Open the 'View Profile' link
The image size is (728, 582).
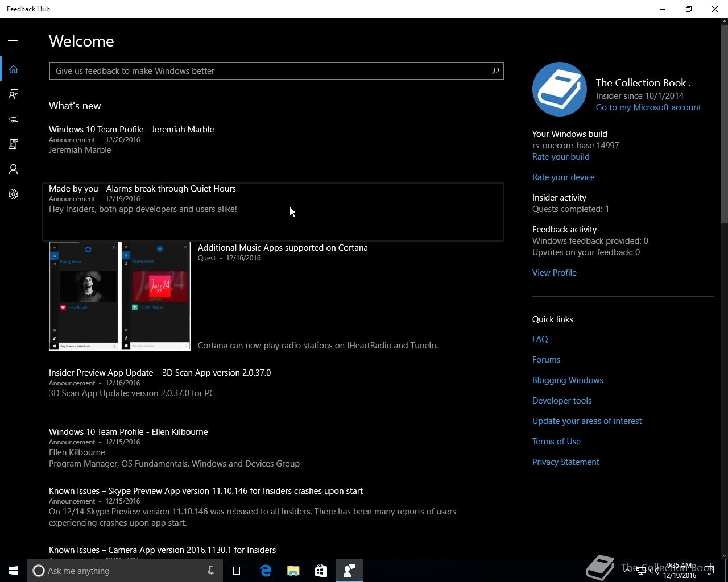click(x=555, y=273)
